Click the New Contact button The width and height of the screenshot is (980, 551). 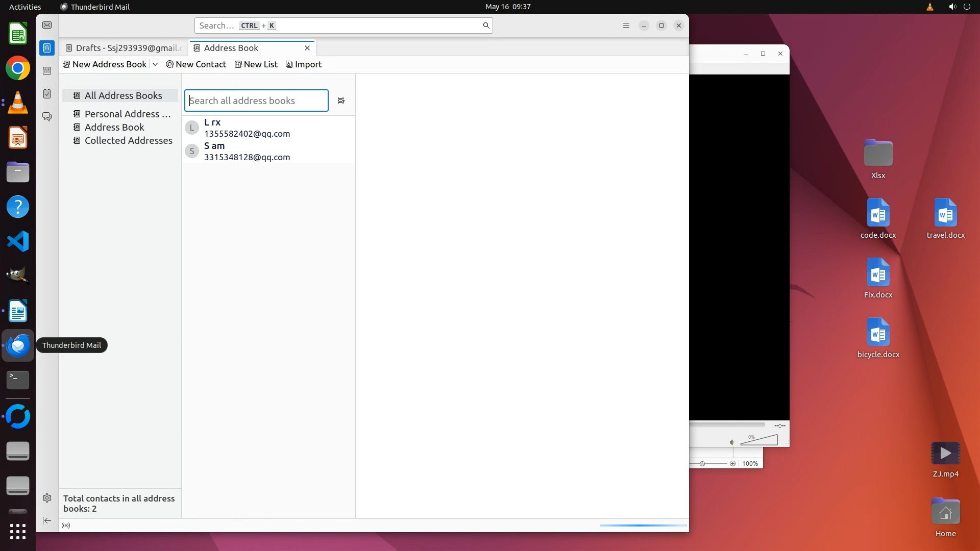pyautogui.click(x=196, y=64)
